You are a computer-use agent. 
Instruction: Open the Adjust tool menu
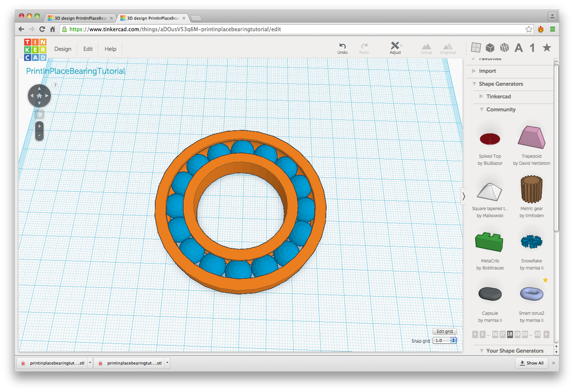pos(395,48)
